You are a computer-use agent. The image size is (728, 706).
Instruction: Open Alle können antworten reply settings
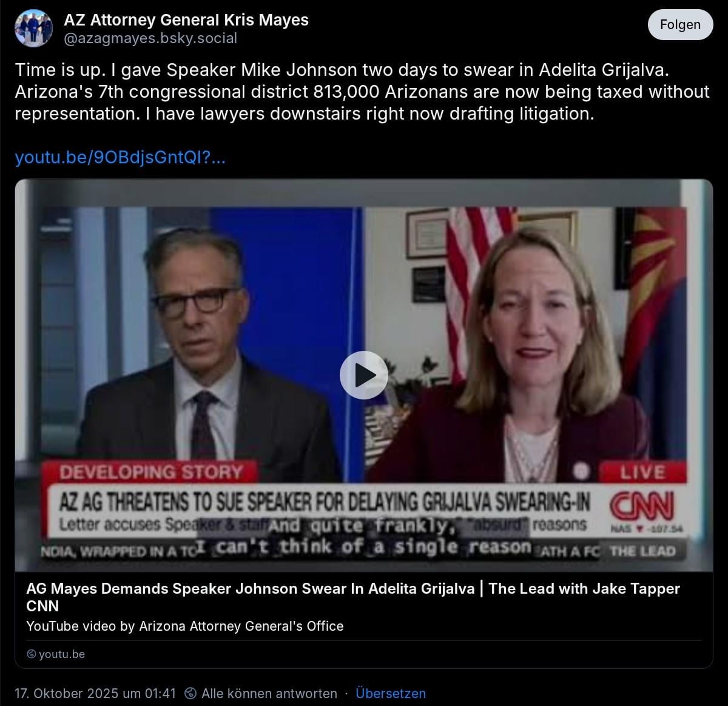coord(269,693)
